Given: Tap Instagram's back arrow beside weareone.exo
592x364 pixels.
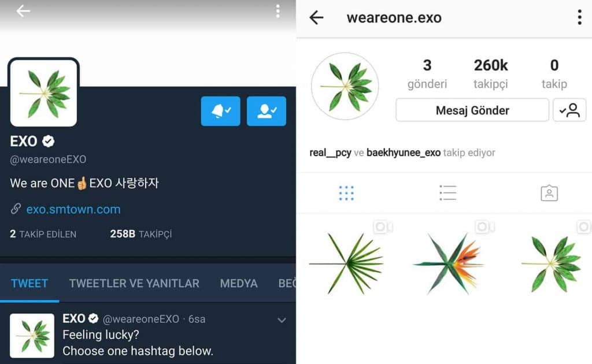Looking at the screenshot, I should (x=316, y=17).
